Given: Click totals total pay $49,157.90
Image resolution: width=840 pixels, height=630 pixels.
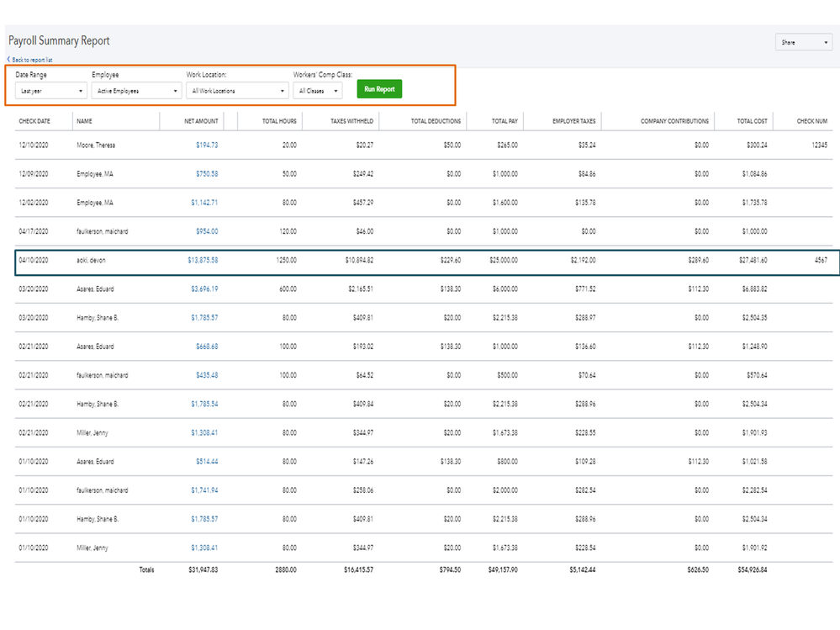Looking at the screenshot, I should (503, 570).
